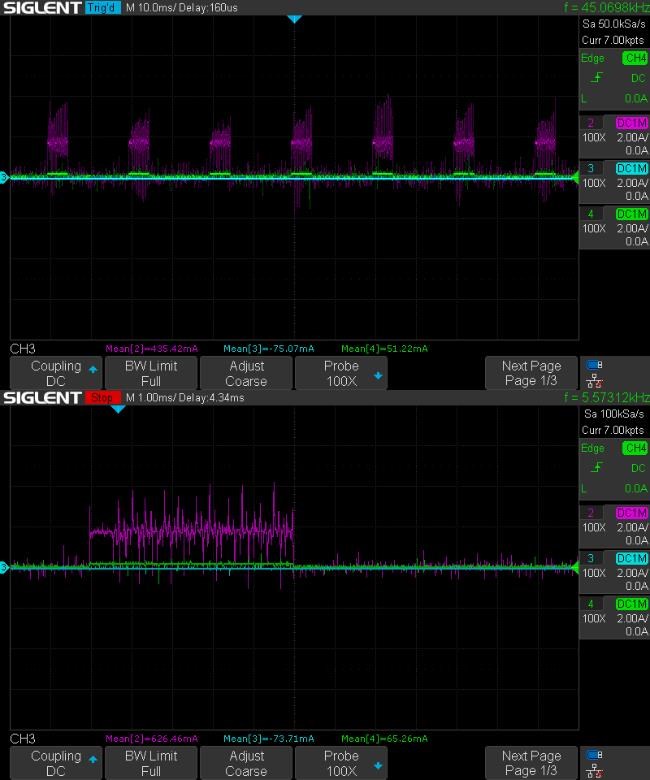Click the cyan channel 3 DC1M badge in the Stop capture
This screenshot has height=780, width=650.
point(632,558)
